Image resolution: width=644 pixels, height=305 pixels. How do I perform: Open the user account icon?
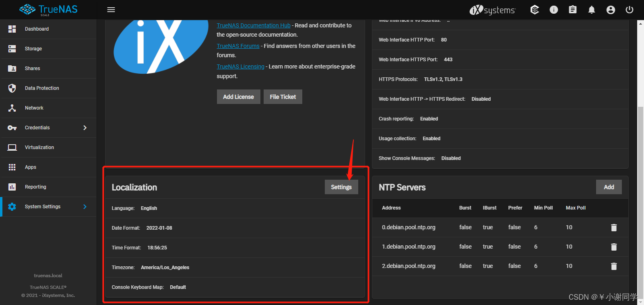pyautogui.click(x=611, y=10)
